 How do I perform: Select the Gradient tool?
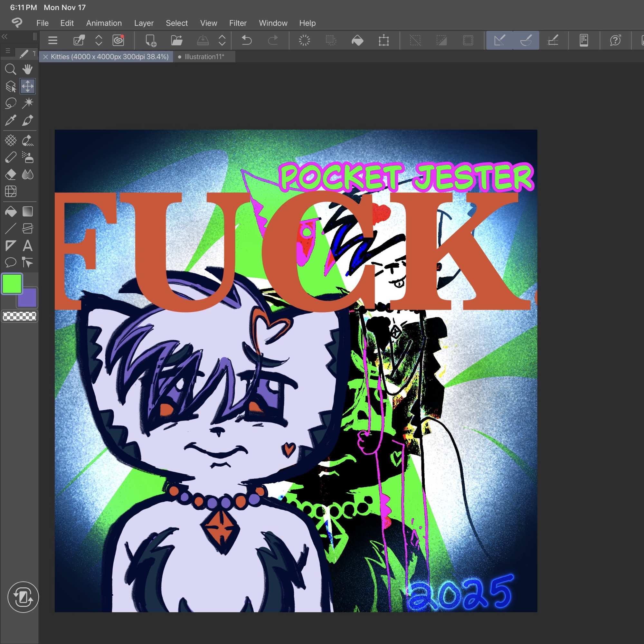click(x=28, y=212)
